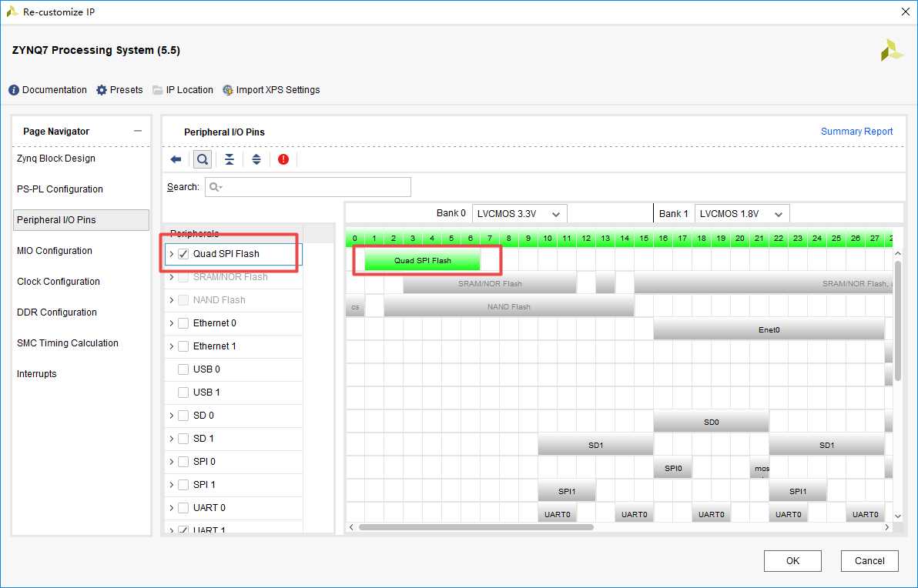Expand the Quad SPI Flash tree row
This screenshot has width=918, height=588.
[172, 254]
